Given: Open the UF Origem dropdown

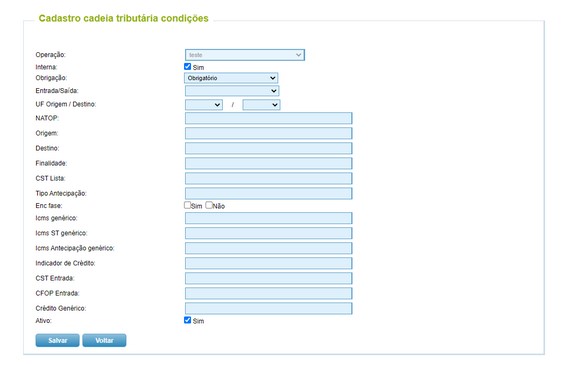Looking at the screenshot, I should 204,105.
